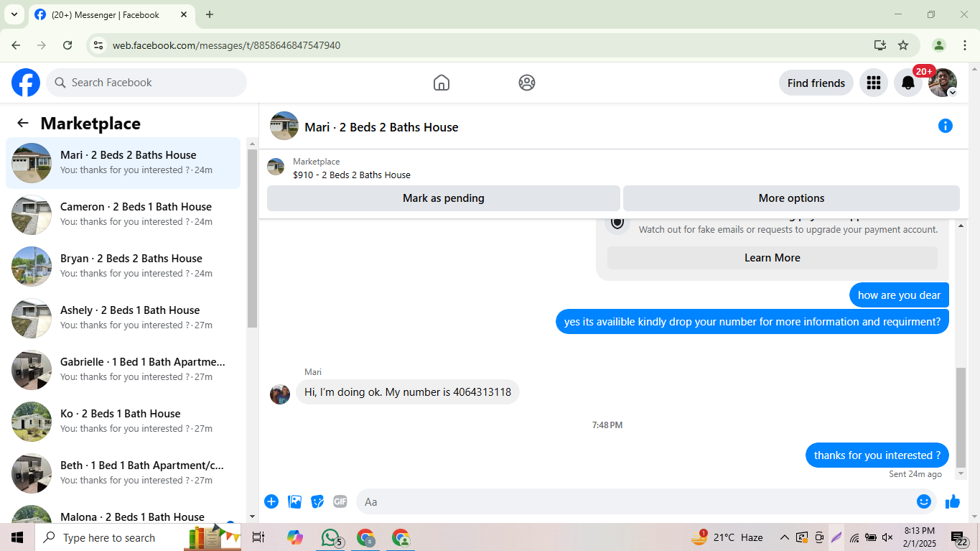This screenshot has height=551, width=980.
Task: Open Beth 1 Bed 1 Bath conversation
Action: (123, 473)
